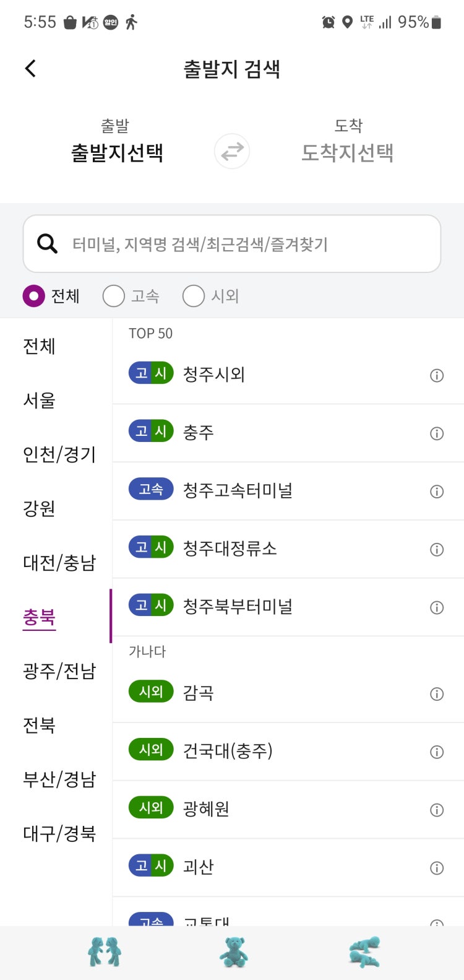Tap the middle teddy bear navigation icon

[233, 952]
